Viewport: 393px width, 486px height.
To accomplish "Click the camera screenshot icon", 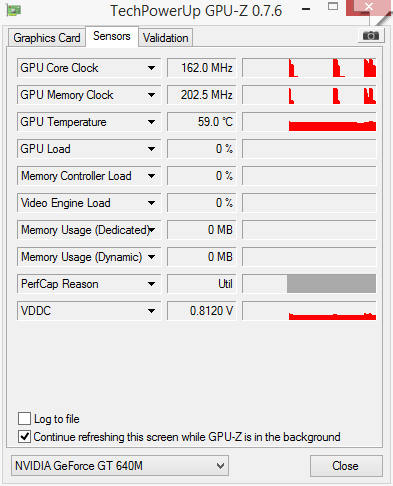I will point(371,35).
